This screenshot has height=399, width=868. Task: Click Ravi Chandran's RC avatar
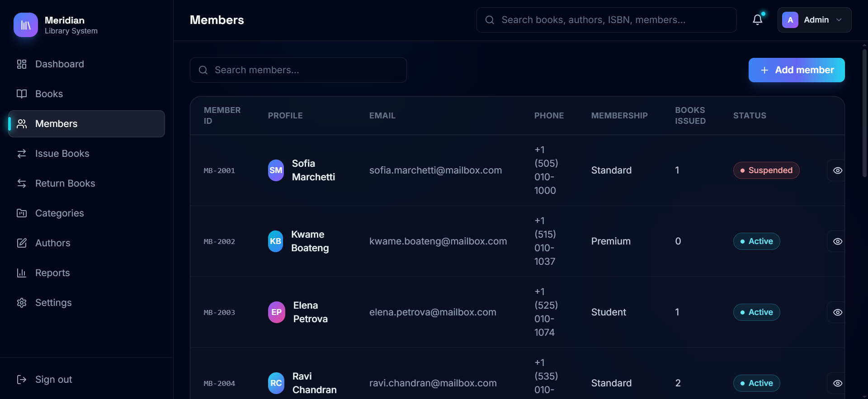(x=276, y=383)
